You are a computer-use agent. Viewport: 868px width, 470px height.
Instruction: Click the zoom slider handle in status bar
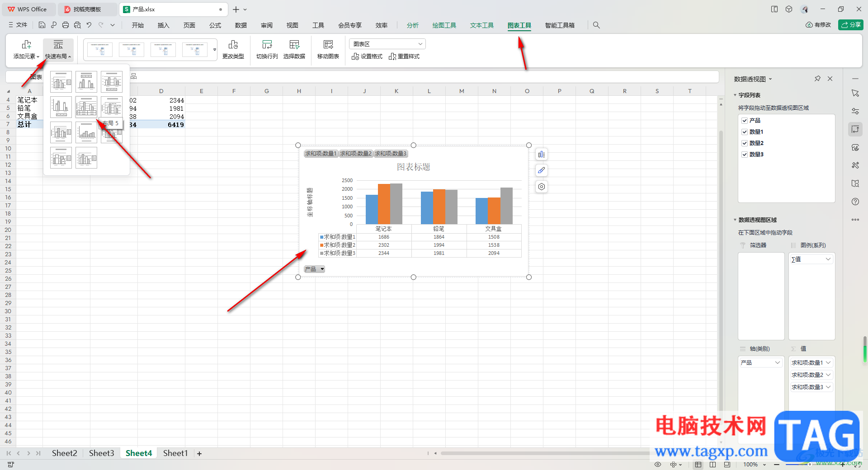(810, 464)
